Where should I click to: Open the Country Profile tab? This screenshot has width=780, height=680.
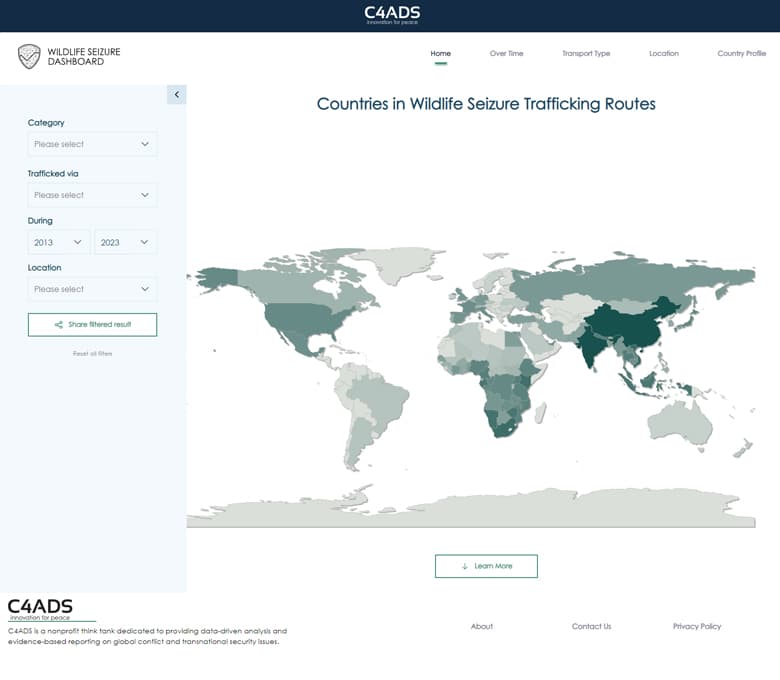741,54
